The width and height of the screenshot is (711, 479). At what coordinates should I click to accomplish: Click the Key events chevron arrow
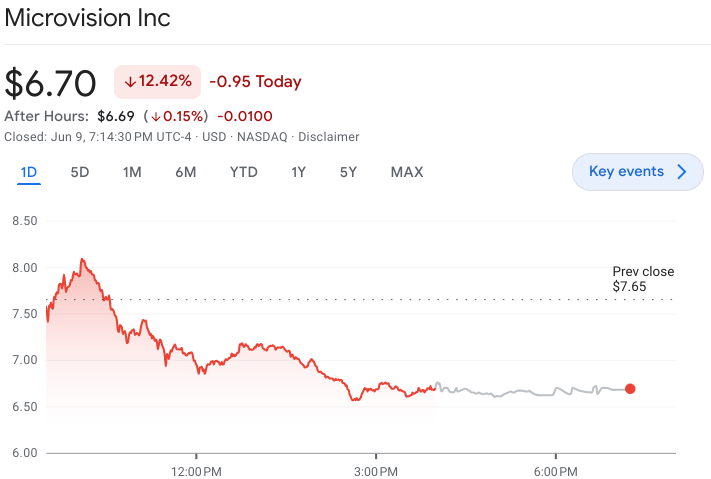pos(682,172)
